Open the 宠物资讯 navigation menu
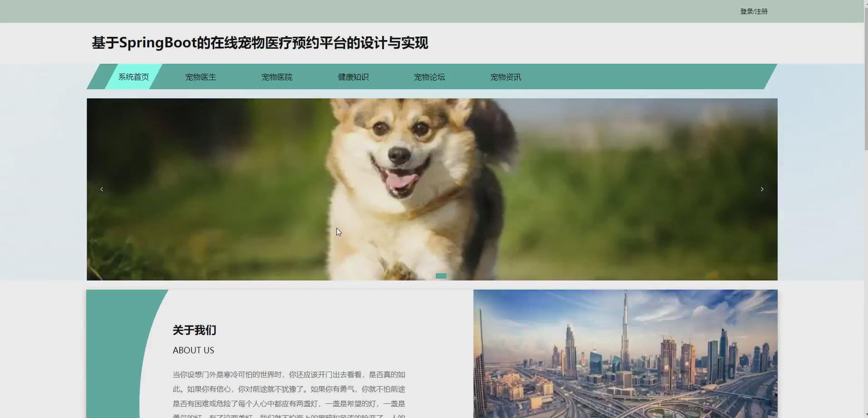Image resolution: width=868 pixels, height=418 pixels. pos(505,77)
